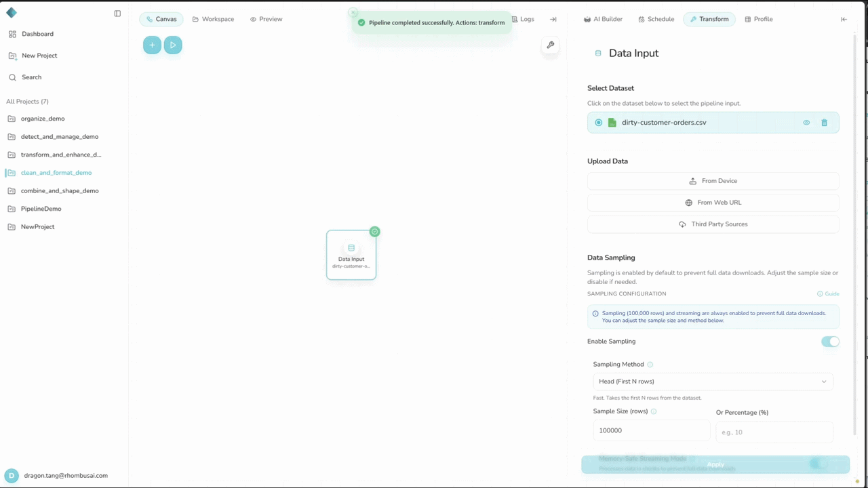Open the AI Builder tab
The width and height of the screenshot is (868, 488).
(603, 19)
